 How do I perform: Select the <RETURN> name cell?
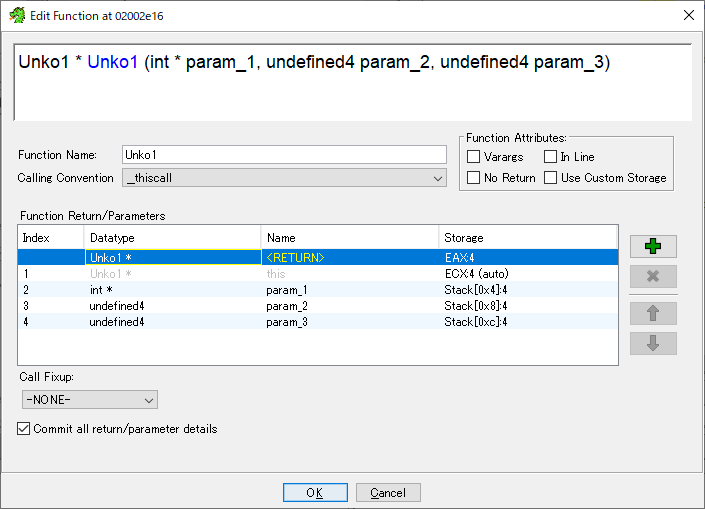pos(350,258)
